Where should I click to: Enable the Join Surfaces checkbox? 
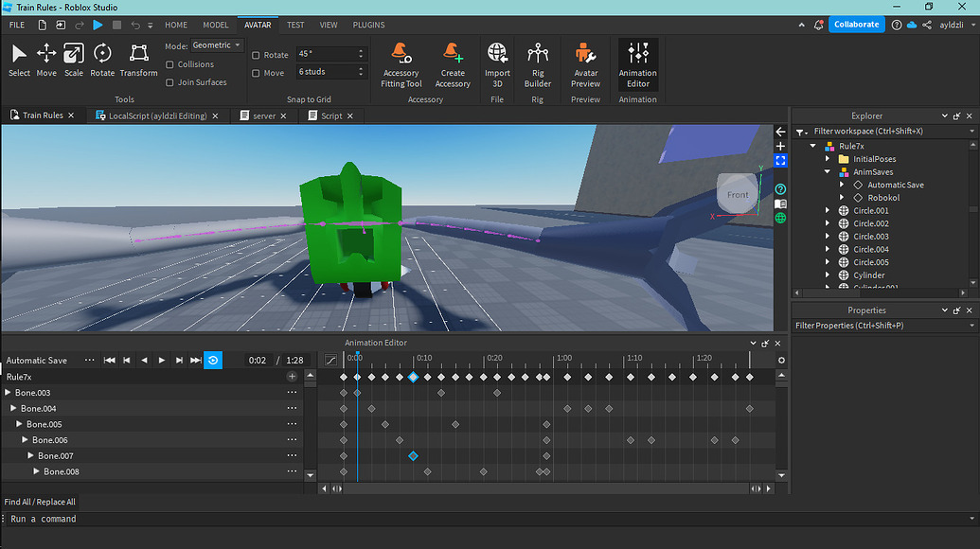click(x=169, y=82)
